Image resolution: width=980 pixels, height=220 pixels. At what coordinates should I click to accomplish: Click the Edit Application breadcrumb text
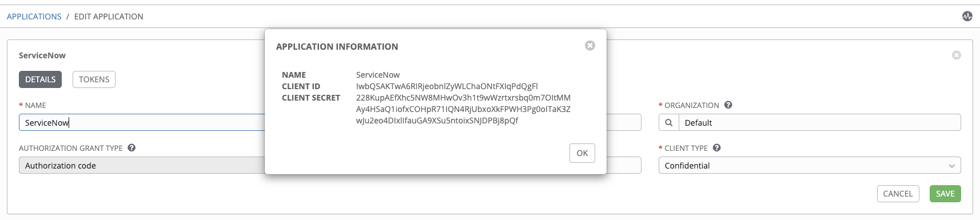pyautogui.click(x=109, y=17)
